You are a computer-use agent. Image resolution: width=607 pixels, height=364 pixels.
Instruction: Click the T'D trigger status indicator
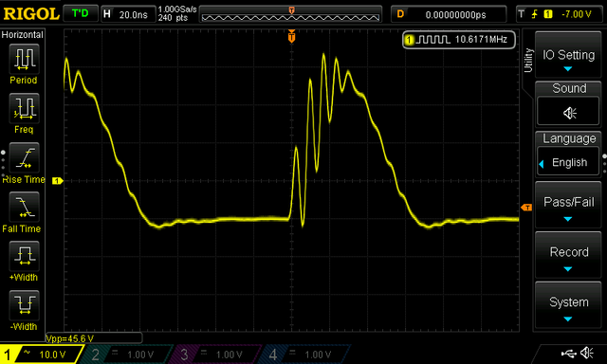80,14
